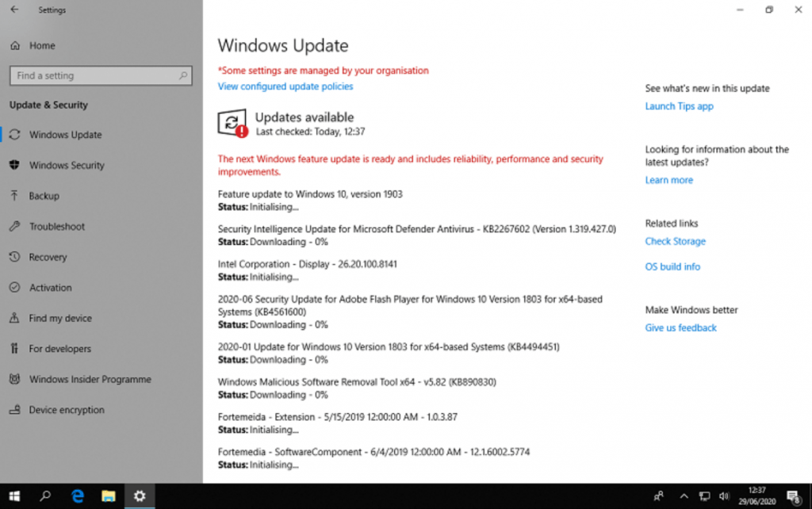This screenshot has height=509, width=812.
Task: Open the Launch Tips app link
Action: pos(679,106)
